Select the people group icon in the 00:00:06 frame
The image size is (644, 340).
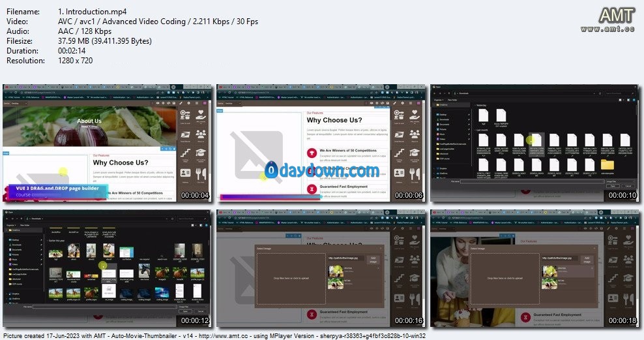coord(414,134)
